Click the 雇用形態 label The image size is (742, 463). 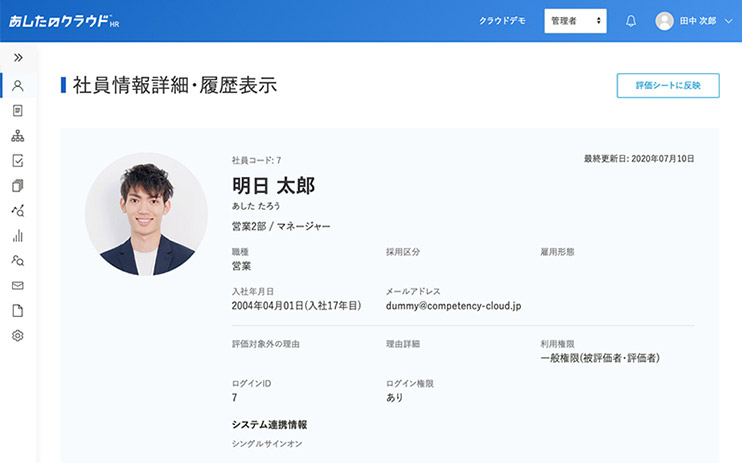click(557, 252)
